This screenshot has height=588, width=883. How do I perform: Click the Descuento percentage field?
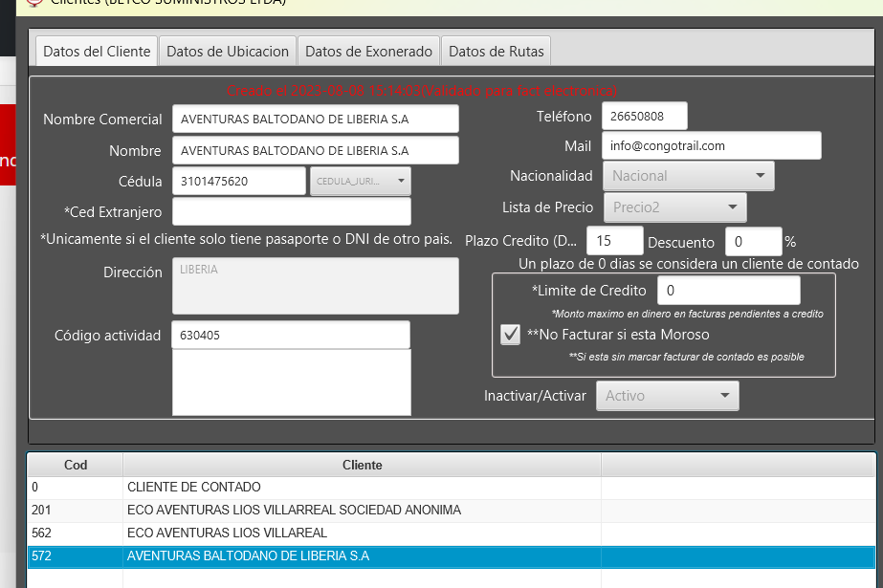[752, 242]
